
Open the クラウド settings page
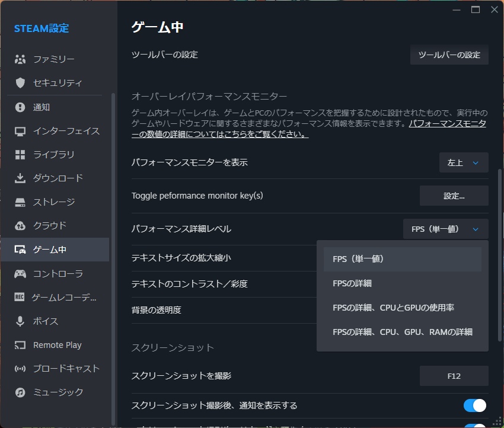tap(55, 226)
